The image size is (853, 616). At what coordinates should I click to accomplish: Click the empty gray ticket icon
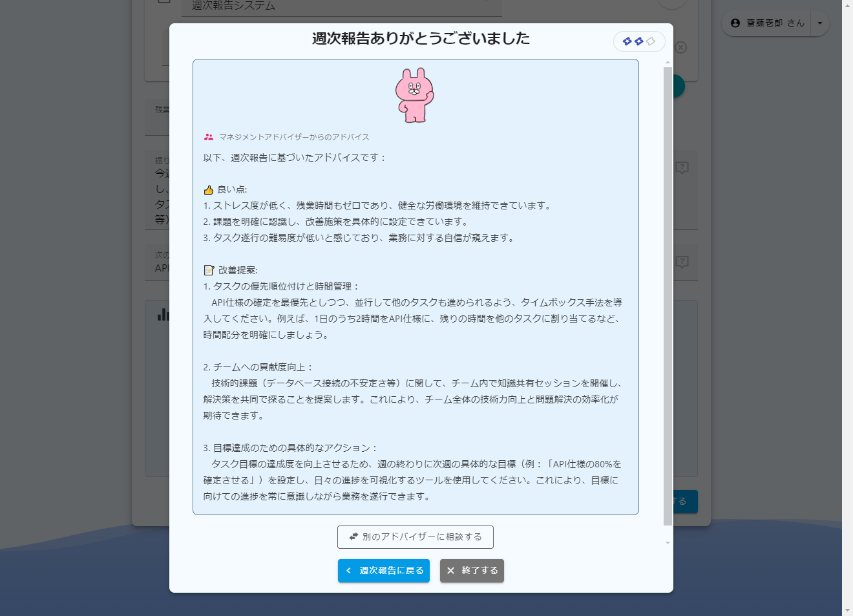pos(651,41)
